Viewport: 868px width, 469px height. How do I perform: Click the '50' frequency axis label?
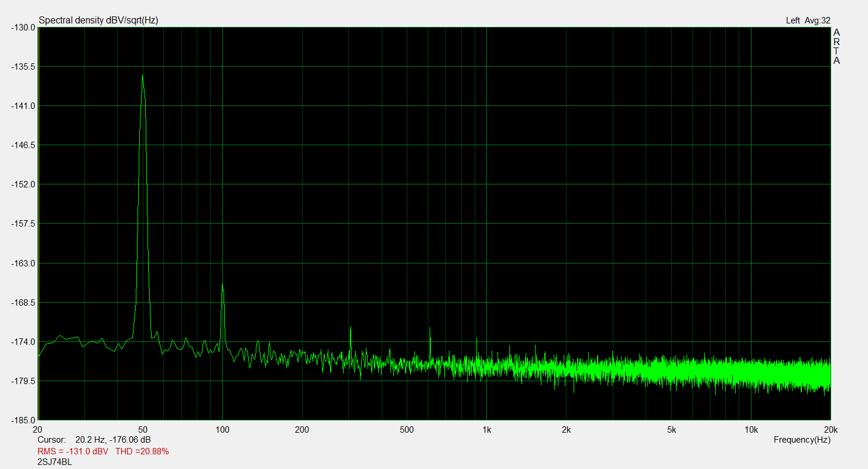pyautogui.click(x=143, y=430)
